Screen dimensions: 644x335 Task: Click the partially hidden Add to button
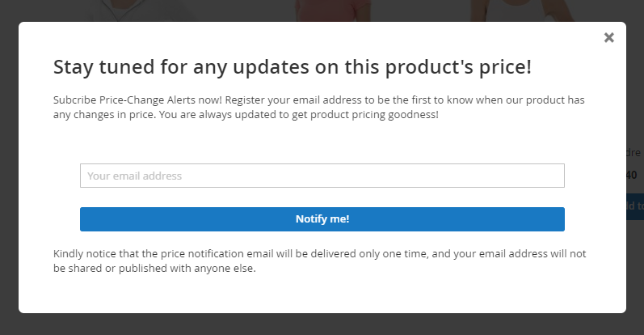click(635, 206)
